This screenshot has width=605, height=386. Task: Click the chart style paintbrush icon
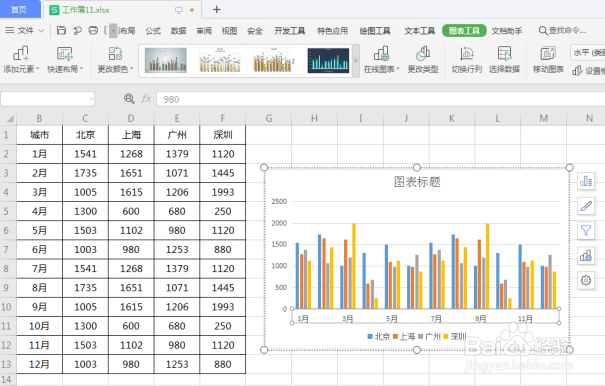(x=586, y=206)
